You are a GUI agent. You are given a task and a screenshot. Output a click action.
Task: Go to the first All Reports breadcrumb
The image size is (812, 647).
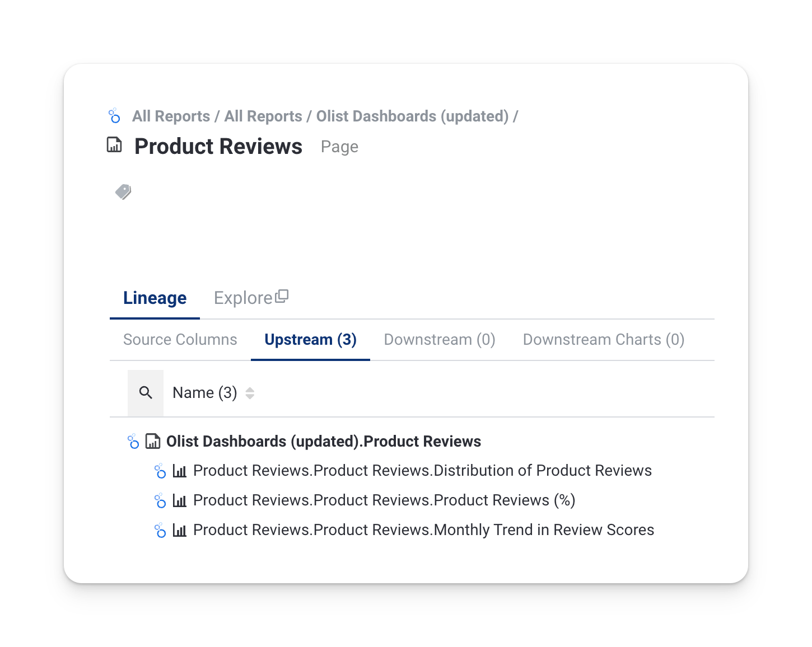171,116
